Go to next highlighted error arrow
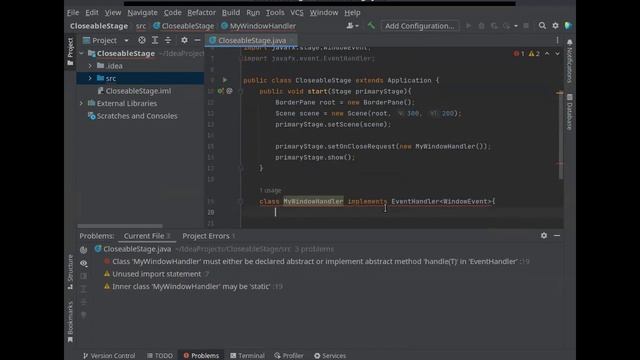The height and width of the screenshot is (360, 640). (557, 53)
